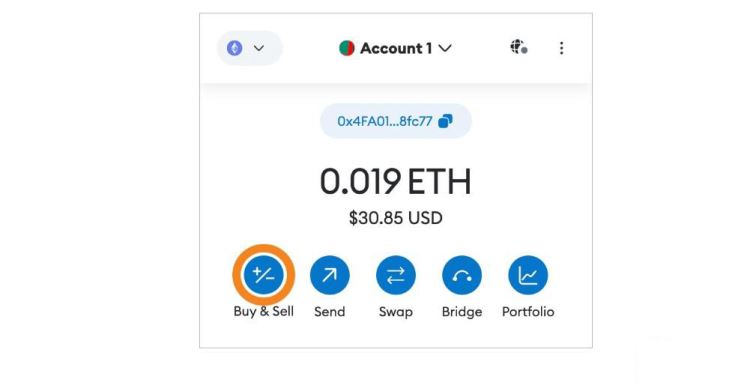Image resolution: width=750 pixels, height=388 pixels.
Task: Click the Swap text label
Action: pos(396,312)
